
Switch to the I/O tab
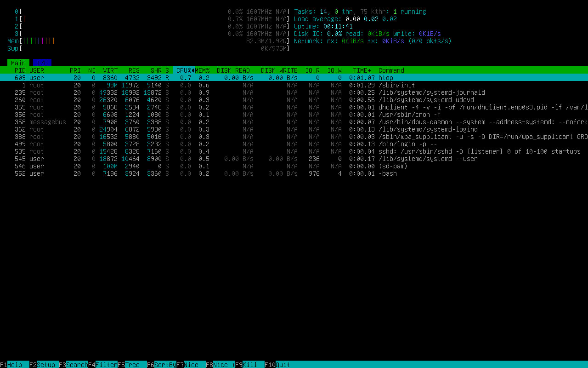tap(42, 63)
